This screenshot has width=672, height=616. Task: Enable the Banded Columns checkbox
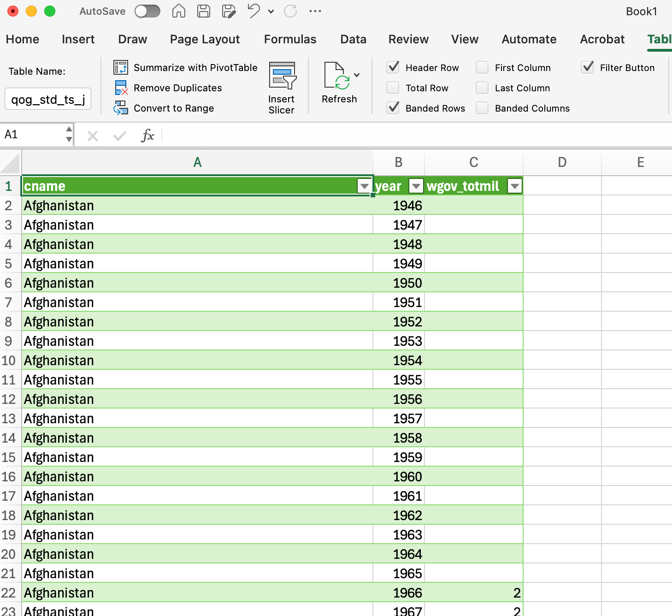click(x=482, y=108)
